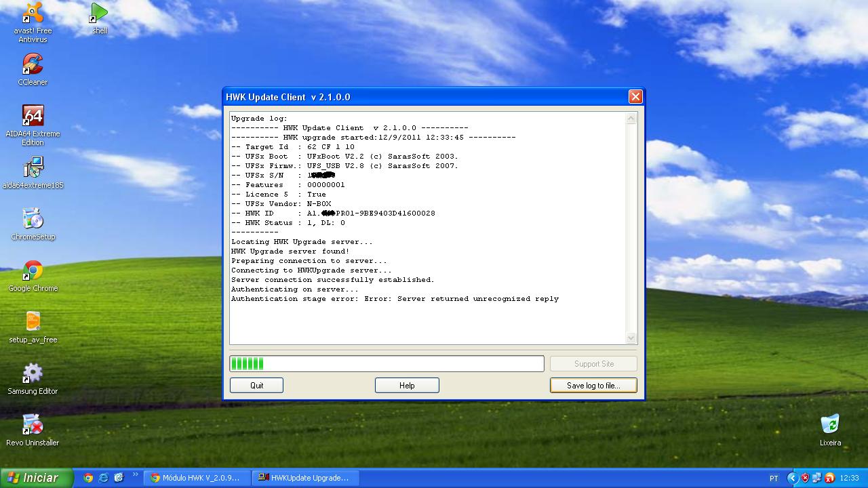Click the 'Features : 00000001' log line
This screenshot has width=868, height=488.
click(288, 185)
